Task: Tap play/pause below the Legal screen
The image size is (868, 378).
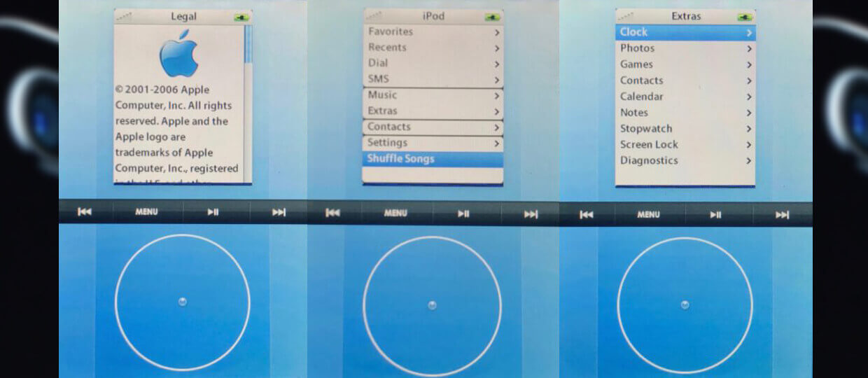Action: (213, 213)
